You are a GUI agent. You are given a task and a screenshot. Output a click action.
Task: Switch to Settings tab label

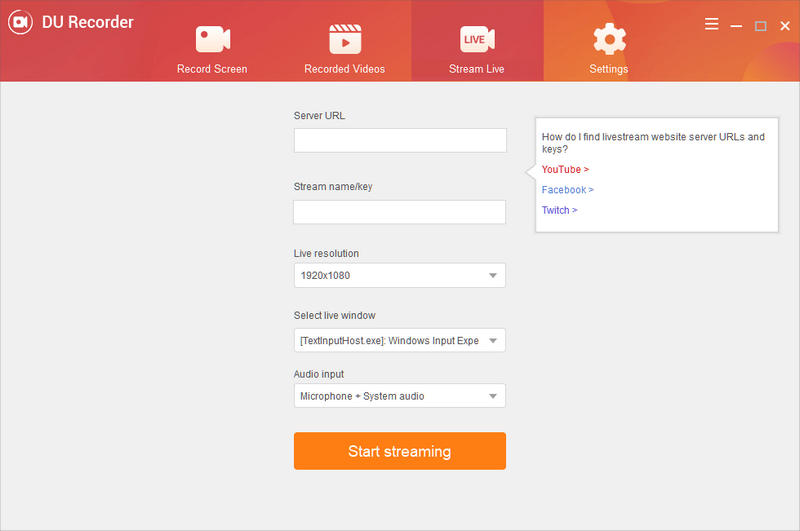point(609,69)
